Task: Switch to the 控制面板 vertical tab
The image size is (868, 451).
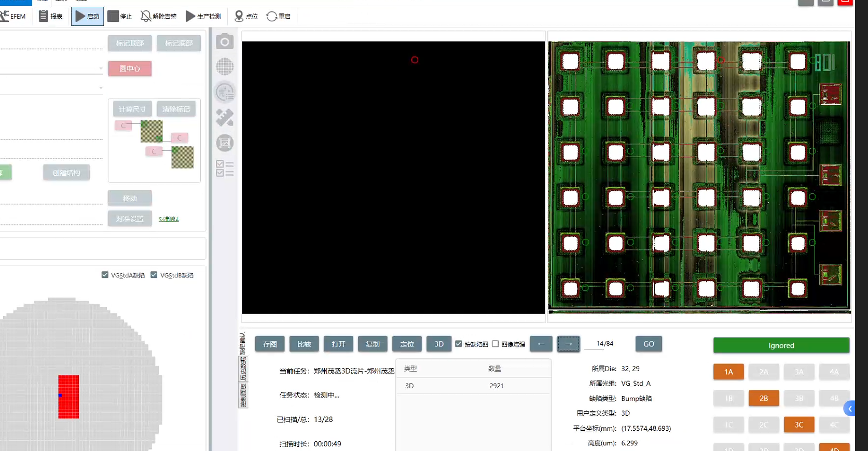Action: click(243, 395)
